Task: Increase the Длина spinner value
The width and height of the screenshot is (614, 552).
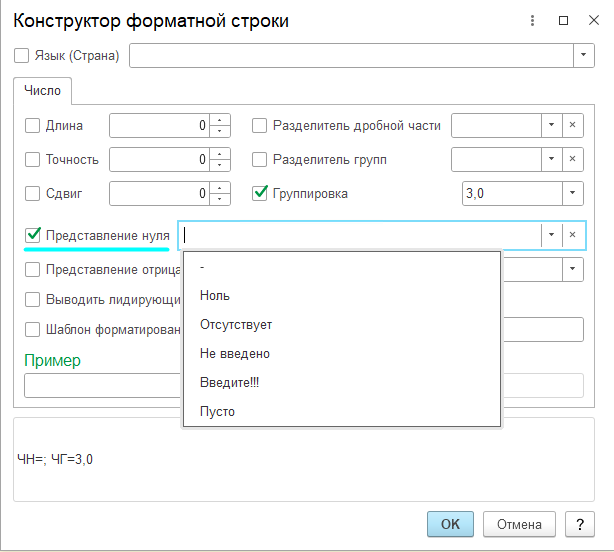Action: [221, 121]
